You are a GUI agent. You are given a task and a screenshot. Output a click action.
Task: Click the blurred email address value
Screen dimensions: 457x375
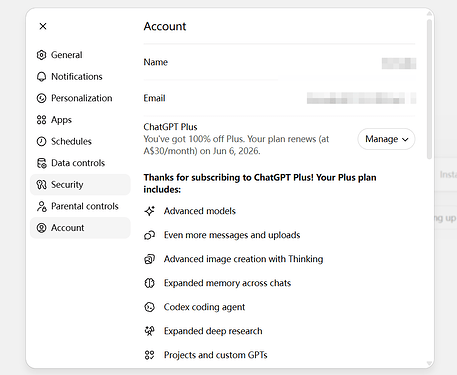[x=361, y=98]
